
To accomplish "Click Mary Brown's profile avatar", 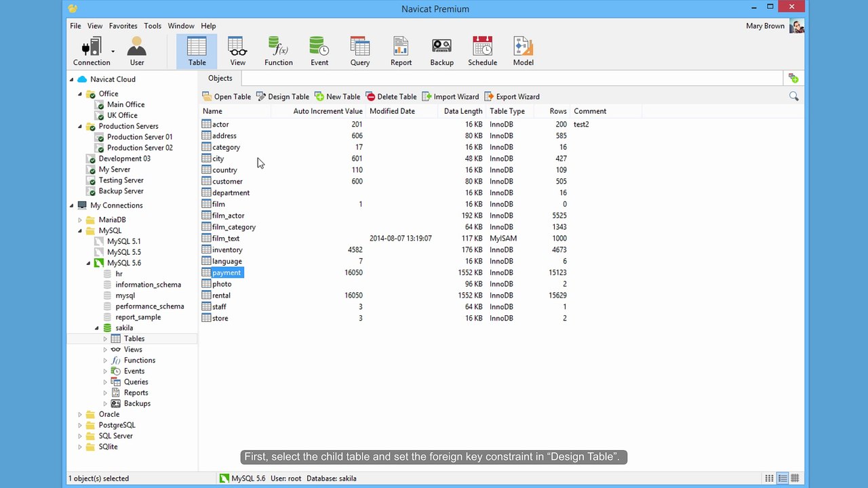I will [797, 26].
